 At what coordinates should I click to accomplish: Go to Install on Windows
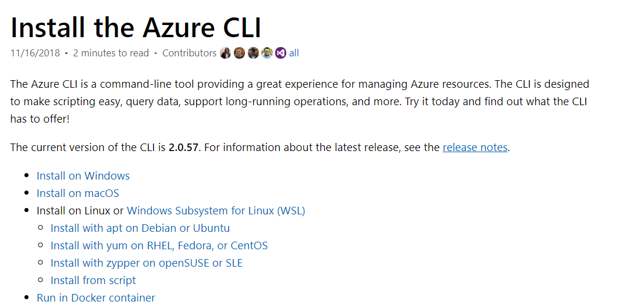click(x=83, y=175)
